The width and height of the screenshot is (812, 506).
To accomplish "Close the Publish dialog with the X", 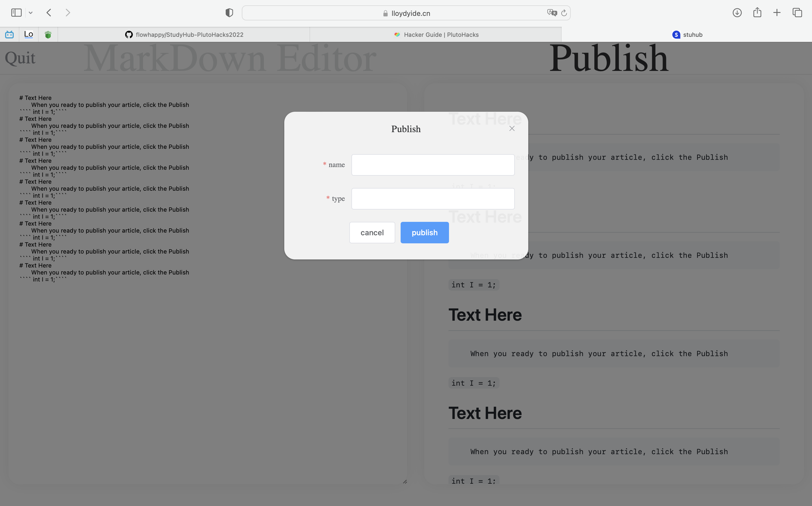I will (x=512, y=128).
